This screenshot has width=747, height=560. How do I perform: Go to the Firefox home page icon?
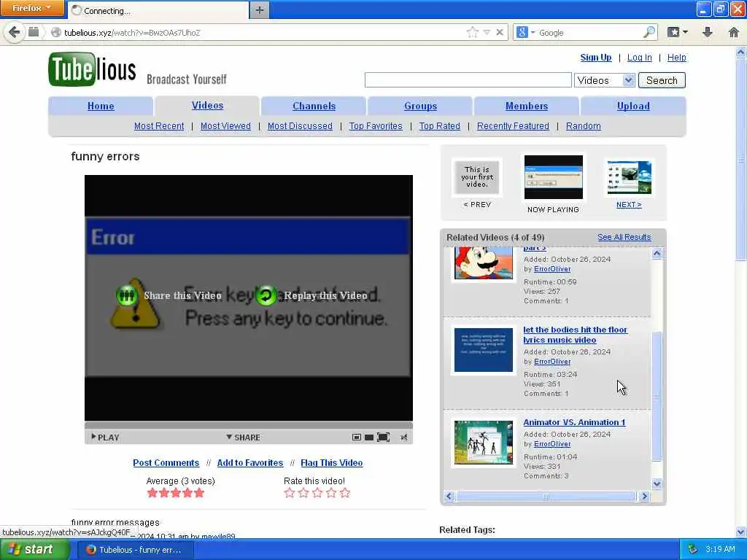[x=734, y=32]
